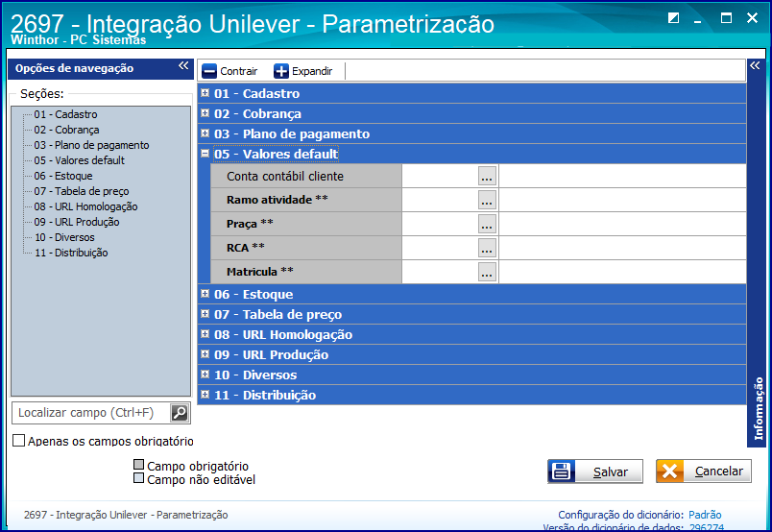Click the Salvar floppy disk icon

[x=562, y=472]
